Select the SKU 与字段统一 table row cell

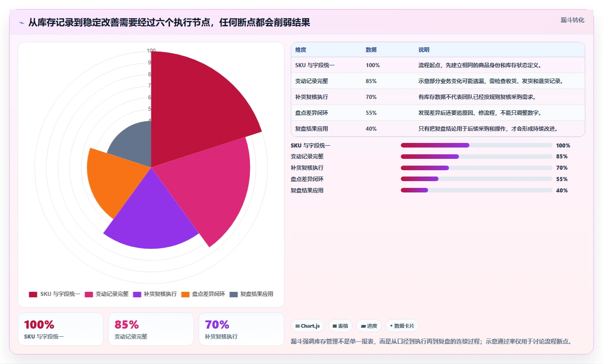coord(315,65)
